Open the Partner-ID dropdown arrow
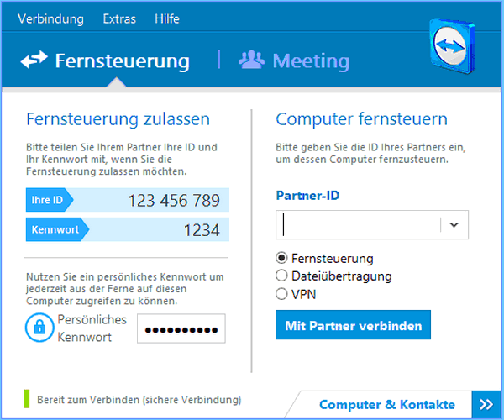Viewport: 504px width, 420px height. 454,224
